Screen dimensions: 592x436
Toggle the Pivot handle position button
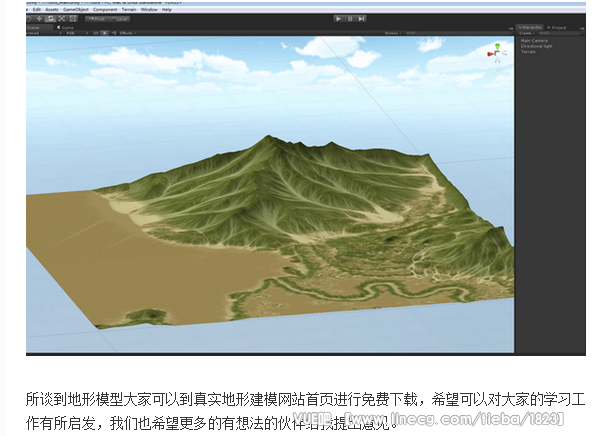pos(97,18)
